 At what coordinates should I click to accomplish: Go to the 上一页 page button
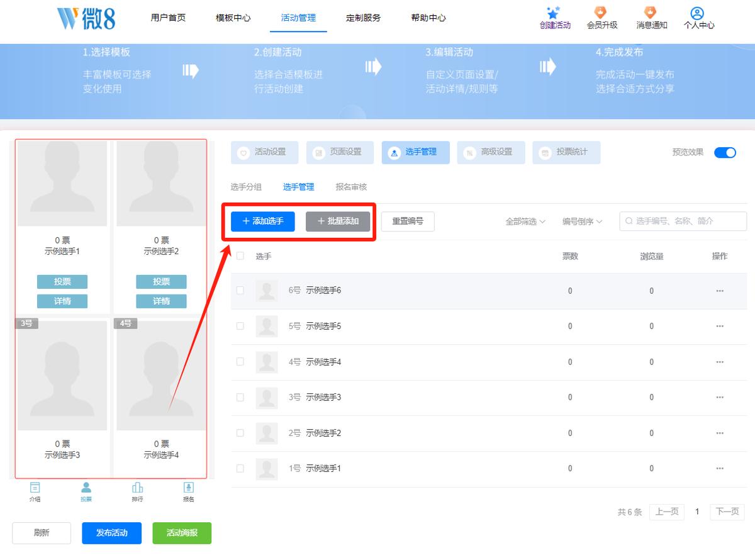(666, 512)
